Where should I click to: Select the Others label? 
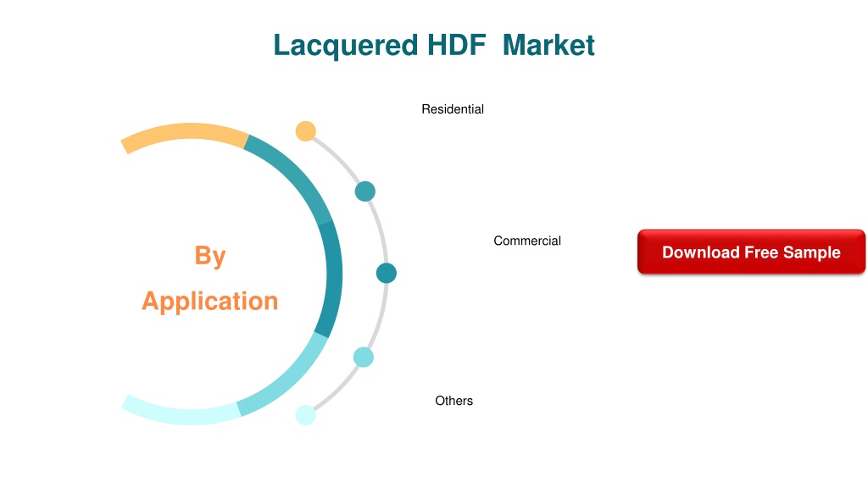click(x=454, y=401)
